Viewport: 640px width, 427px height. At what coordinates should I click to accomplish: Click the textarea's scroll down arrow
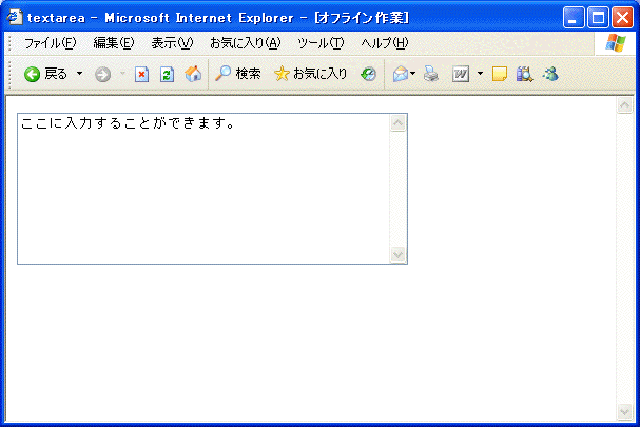pyautogui.click(x=398, y=255)
